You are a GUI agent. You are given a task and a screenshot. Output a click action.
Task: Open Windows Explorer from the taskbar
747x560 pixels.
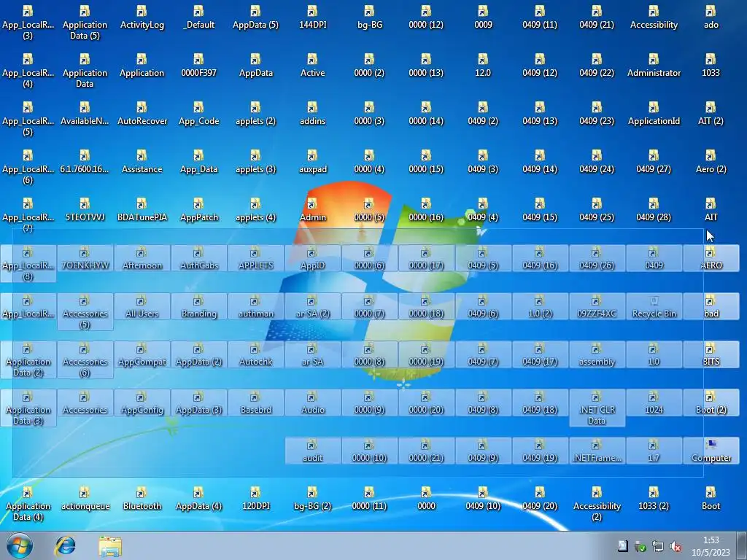[110, 546]
